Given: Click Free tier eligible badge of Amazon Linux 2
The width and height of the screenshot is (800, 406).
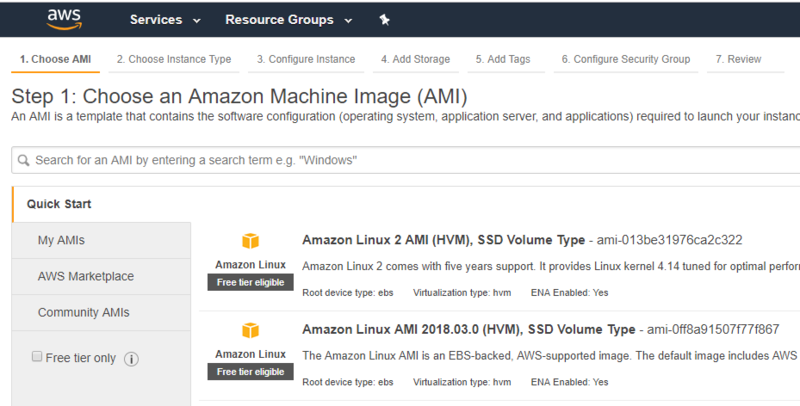Looking at the screenshot, I should click(x=251, y=283).
